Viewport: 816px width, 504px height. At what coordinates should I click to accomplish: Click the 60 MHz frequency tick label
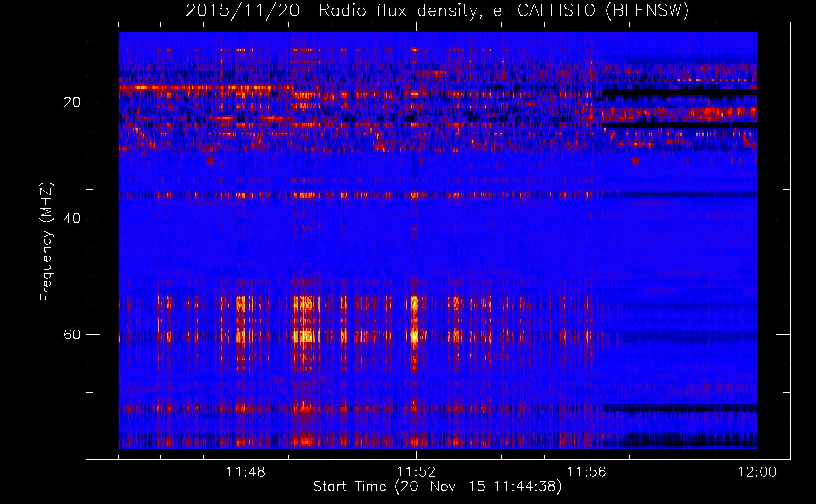point(72,334)
